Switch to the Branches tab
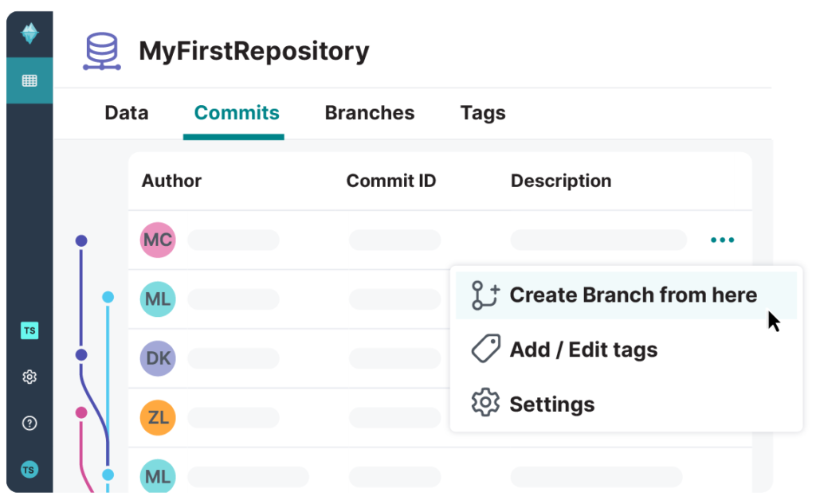This screenshot has height=504, width=816. (x=370, y=113)
